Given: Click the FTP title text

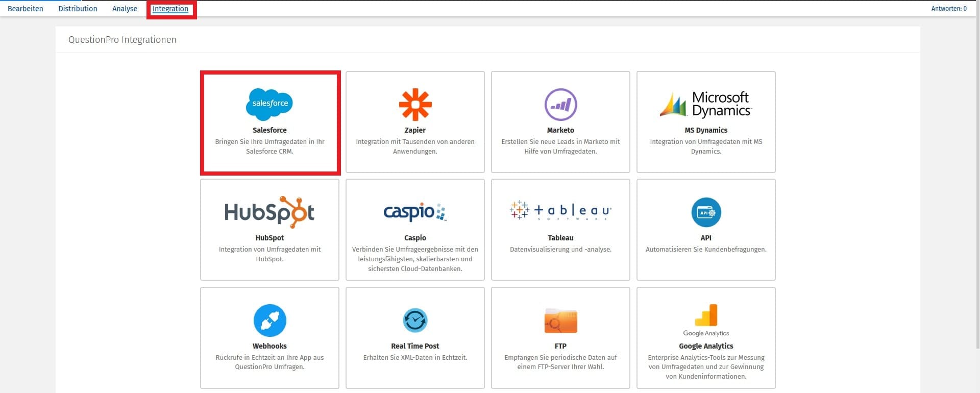Looking at the screenshot, I should click(560, 346).
